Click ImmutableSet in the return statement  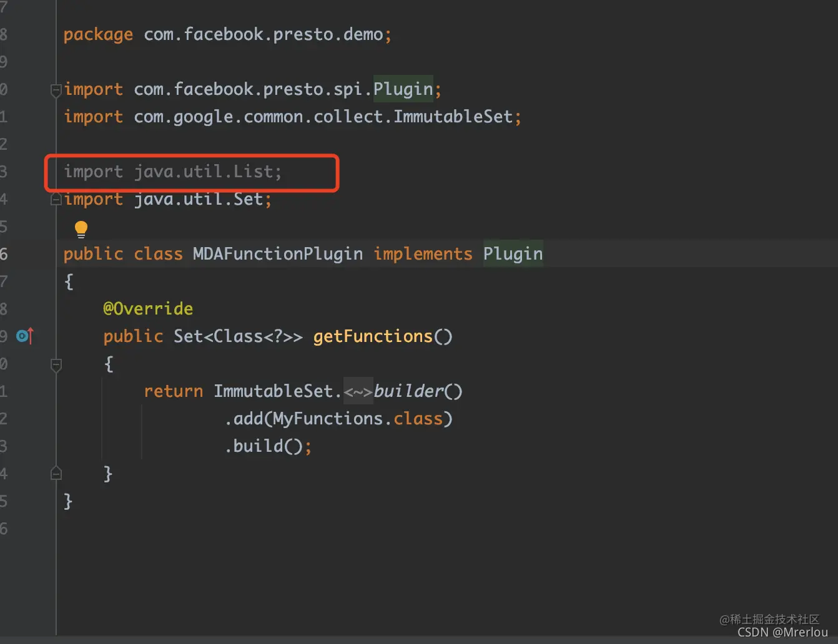click(273, 391)
